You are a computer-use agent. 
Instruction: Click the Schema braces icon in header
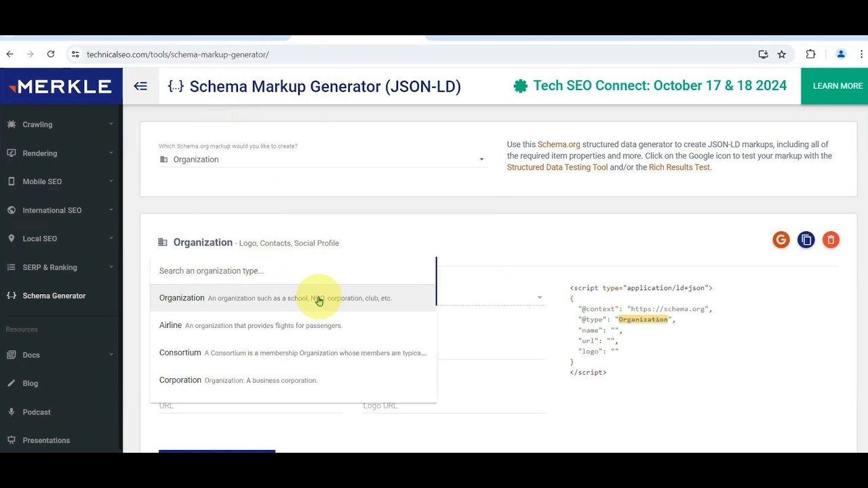(176, 86)
